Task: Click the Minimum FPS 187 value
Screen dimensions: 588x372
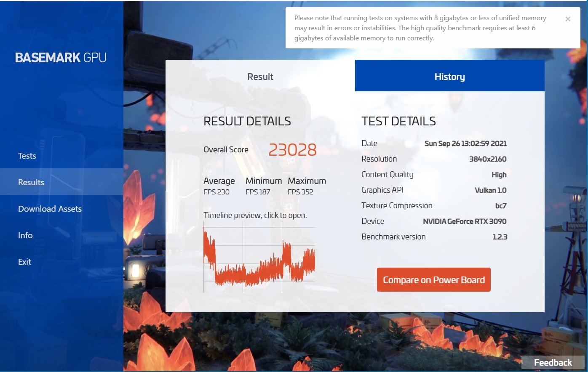Action: point(258,192)
